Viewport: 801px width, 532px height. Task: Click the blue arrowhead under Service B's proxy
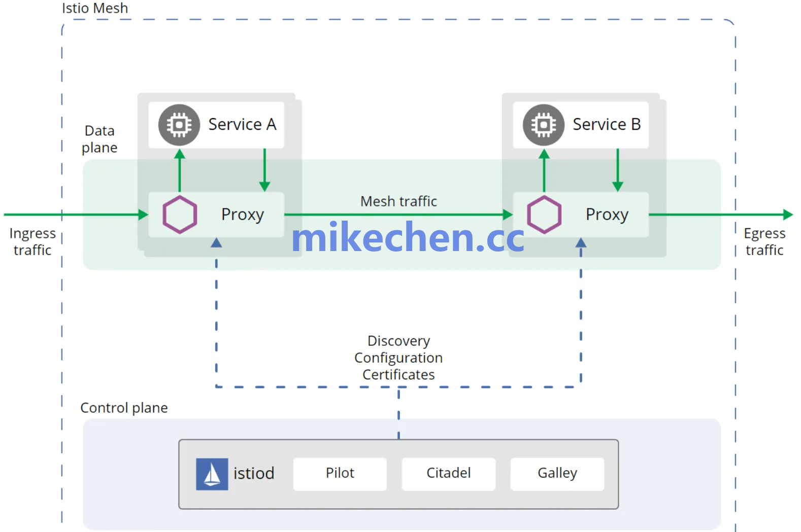tap(581, 243)
